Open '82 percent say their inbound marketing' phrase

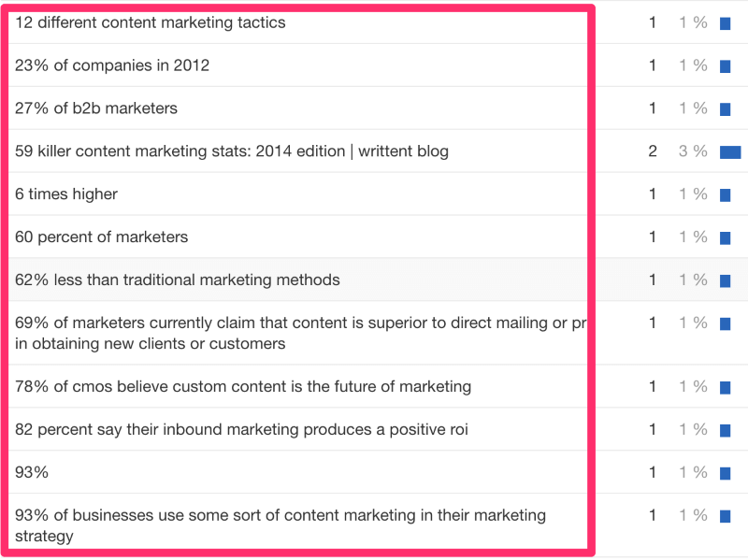[241, 429]
